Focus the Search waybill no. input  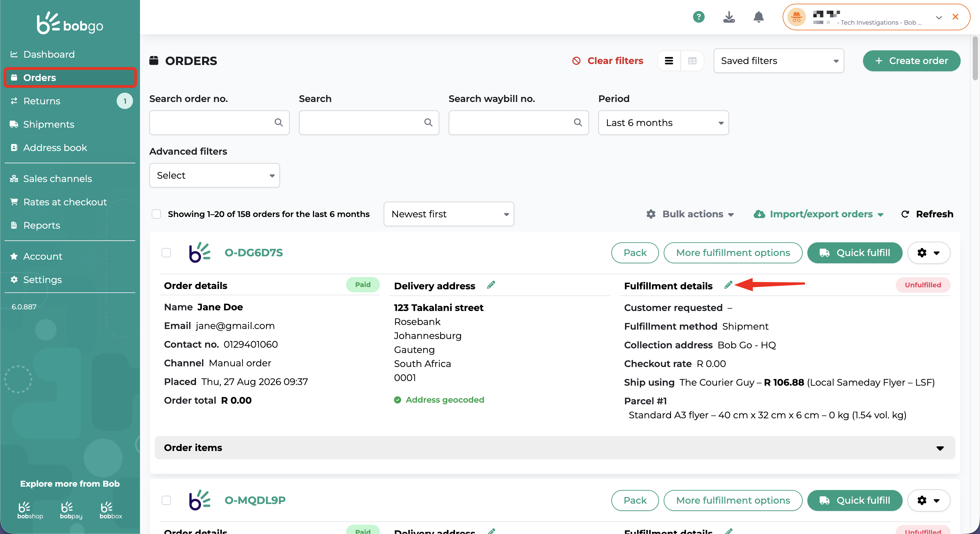coord(519,122)
